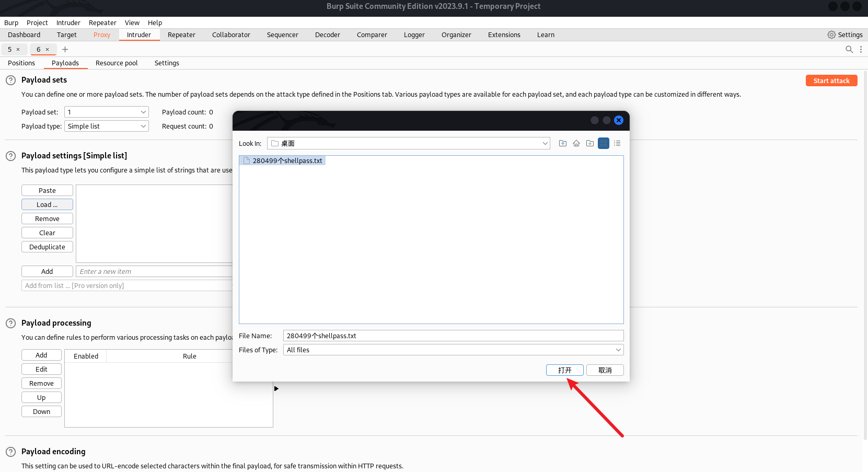This screenshot has width=868, height=472.
Task: Open help for Payload settings section
Action: point(10,156)
